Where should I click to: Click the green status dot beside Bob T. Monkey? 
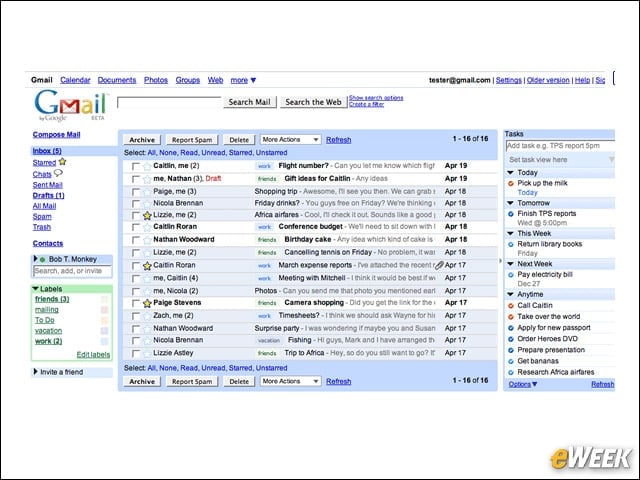[x=42, y=260]
